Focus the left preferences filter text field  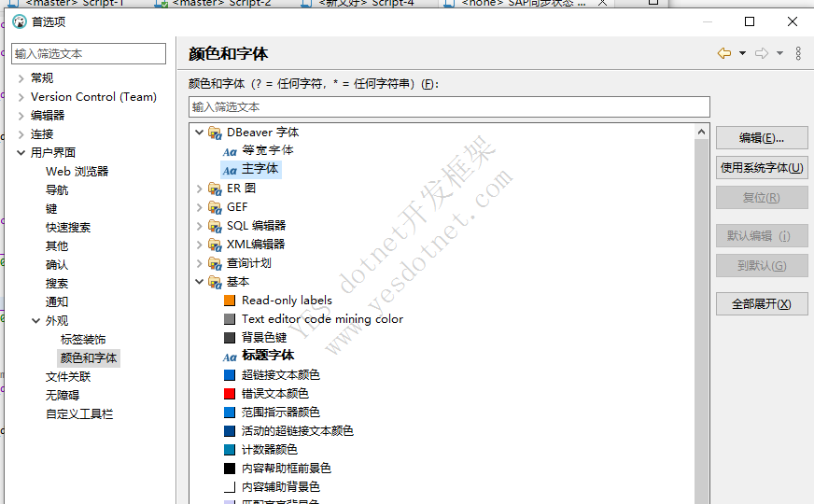coord(89,54)
